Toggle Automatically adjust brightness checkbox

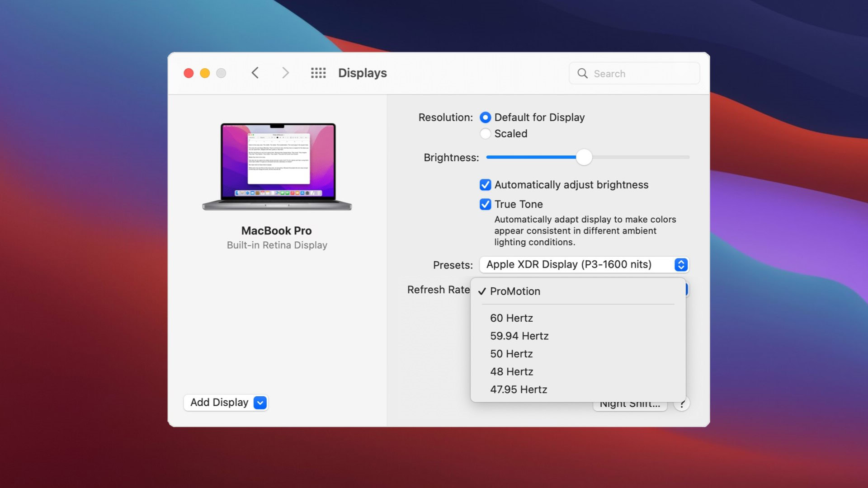click(x=485, y=185)
